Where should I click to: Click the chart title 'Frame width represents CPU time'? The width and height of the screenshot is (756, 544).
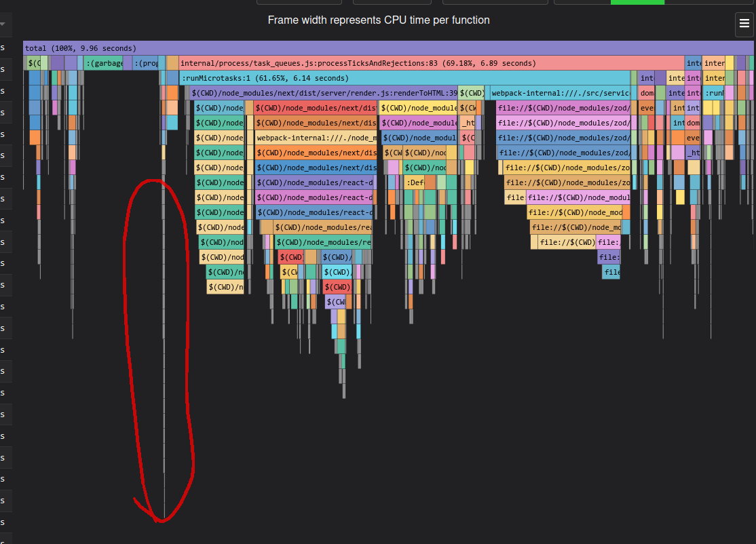click(x=379, y=20)
